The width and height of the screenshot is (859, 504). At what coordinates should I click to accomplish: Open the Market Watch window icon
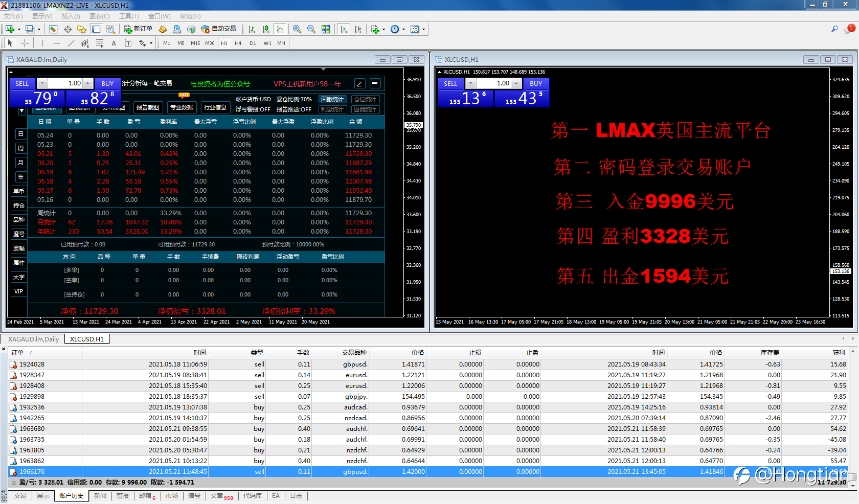[x=53, y=29]
